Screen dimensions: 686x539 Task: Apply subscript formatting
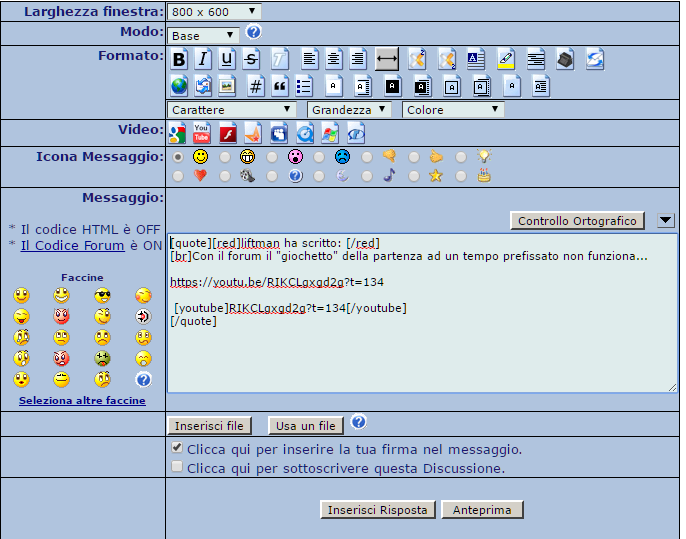point(447,59)
